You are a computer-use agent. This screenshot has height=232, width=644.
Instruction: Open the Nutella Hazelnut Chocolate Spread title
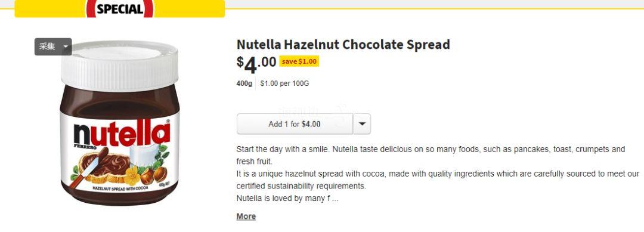(x=343, y=44)
